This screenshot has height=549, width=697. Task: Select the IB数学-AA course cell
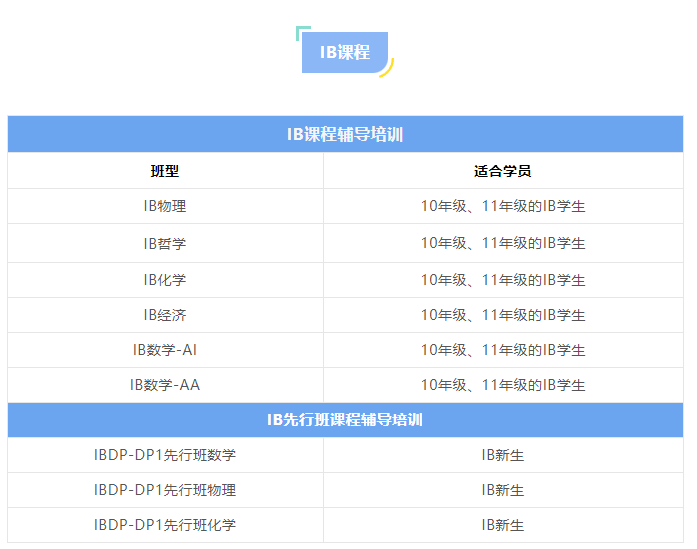(165, 385)
